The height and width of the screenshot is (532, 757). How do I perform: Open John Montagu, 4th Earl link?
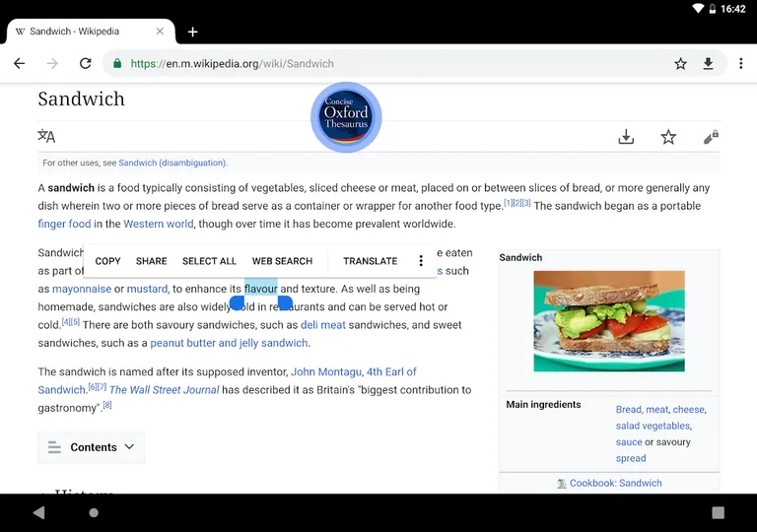click(x=354, y=371)
